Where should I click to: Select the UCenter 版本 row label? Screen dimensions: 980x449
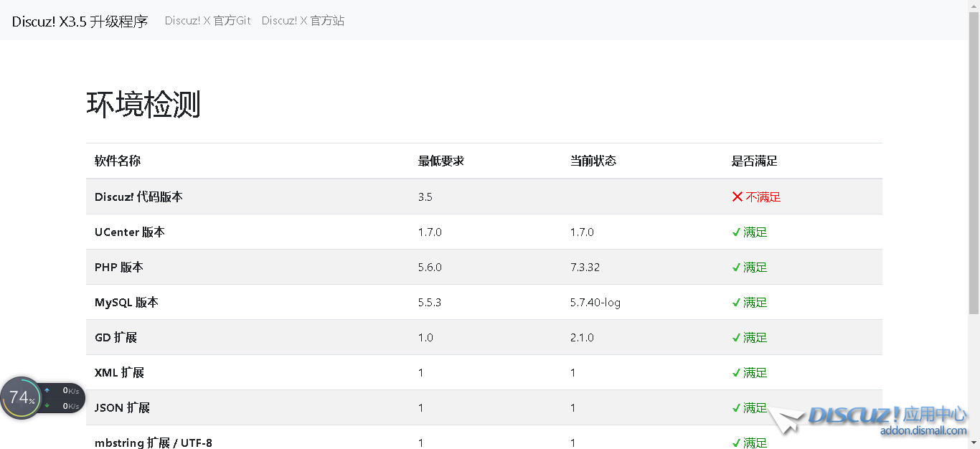130,232
